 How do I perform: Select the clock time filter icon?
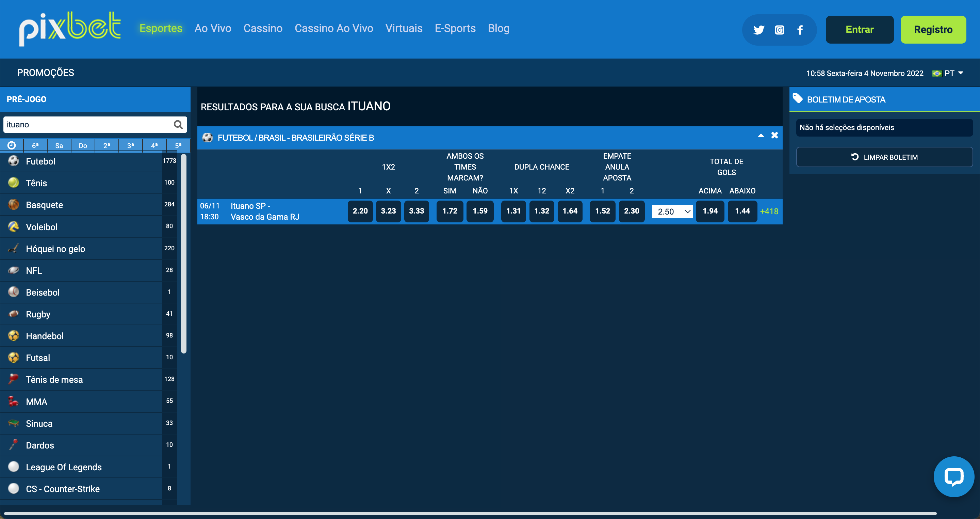12,145
